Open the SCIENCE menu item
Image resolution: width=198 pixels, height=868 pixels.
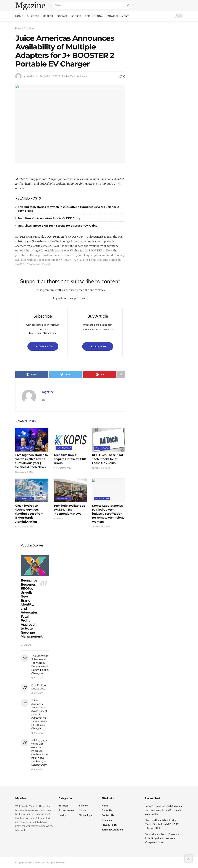pos(62,16)
